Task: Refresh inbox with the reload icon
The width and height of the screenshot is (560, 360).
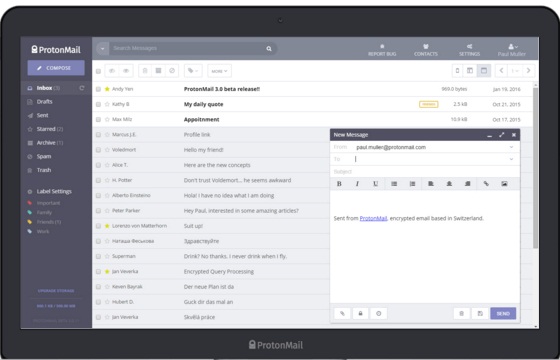Action: [x=82, y=88]
